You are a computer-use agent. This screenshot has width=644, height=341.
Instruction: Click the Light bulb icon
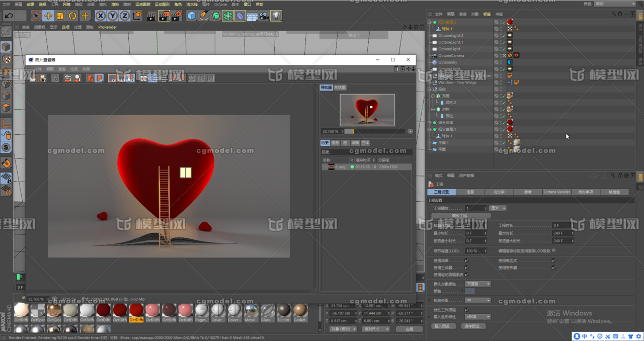pos(276,16)
